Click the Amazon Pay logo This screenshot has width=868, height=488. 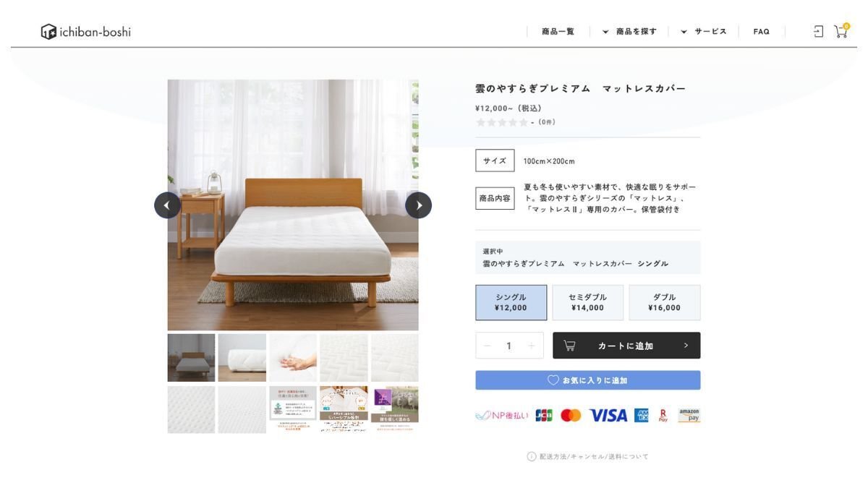[x=689, y=415]
